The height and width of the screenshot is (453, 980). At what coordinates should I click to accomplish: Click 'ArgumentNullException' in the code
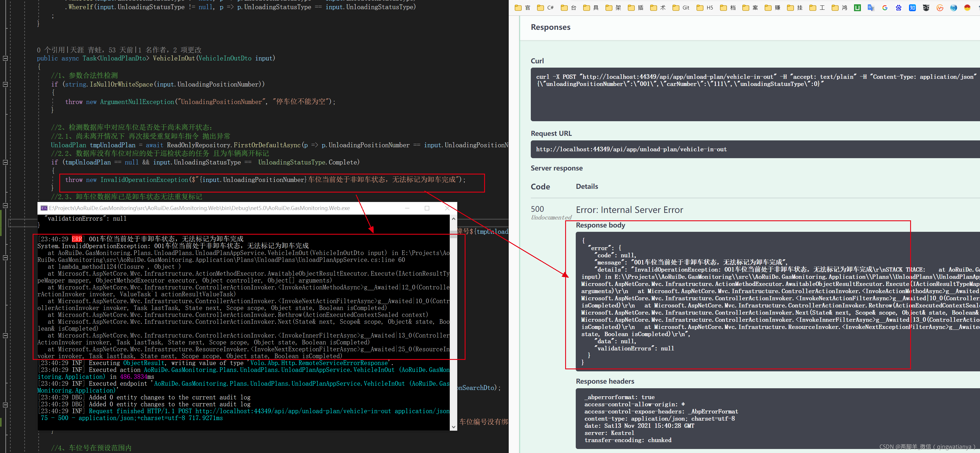(137, 102)
